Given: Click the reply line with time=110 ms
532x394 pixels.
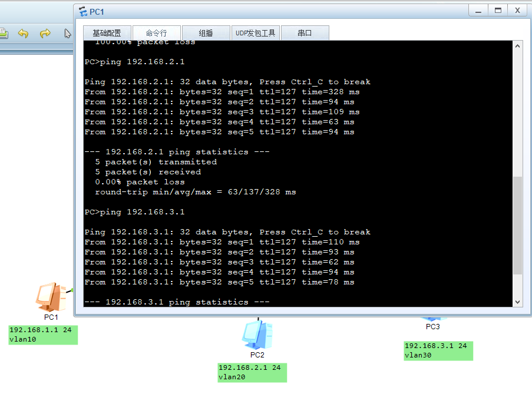Looking at the screenshot, I should (x=222, y=242).
